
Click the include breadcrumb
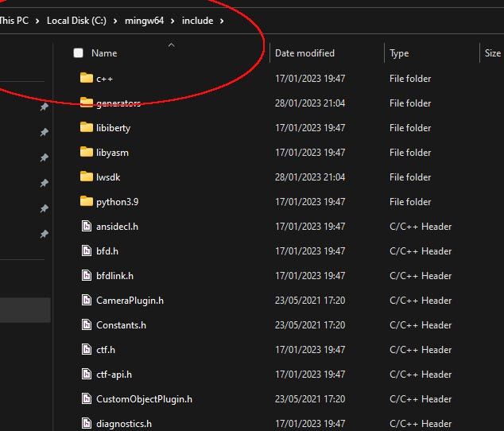197,21
